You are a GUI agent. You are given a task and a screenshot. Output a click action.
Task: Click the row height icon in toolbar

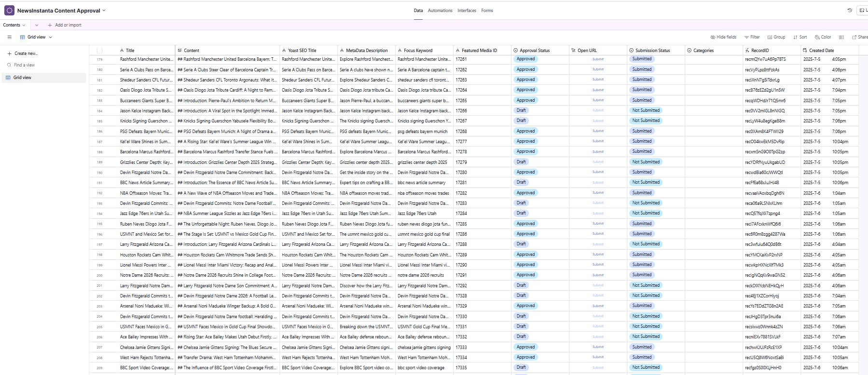[x=841, y=37]
